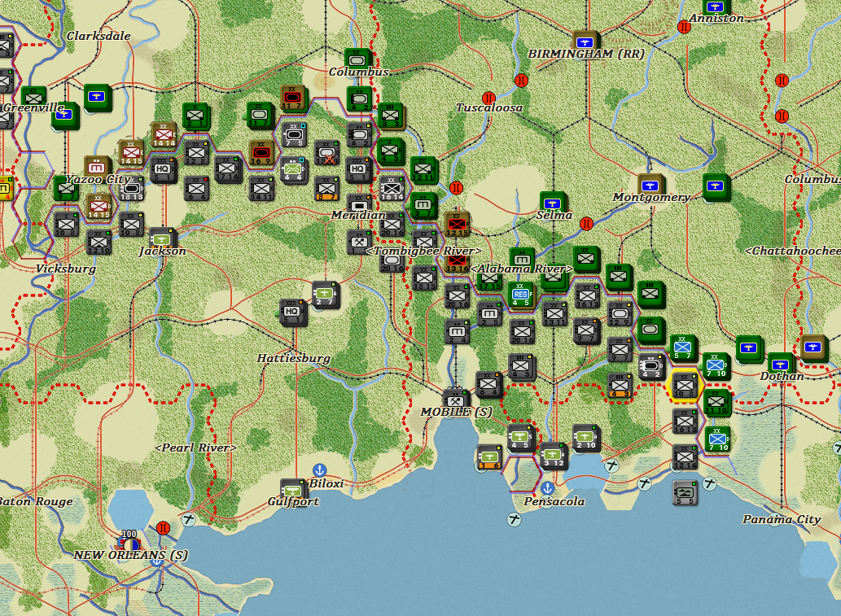Select the HQ unit next to Hattiesburg

(x=293, y=313)
